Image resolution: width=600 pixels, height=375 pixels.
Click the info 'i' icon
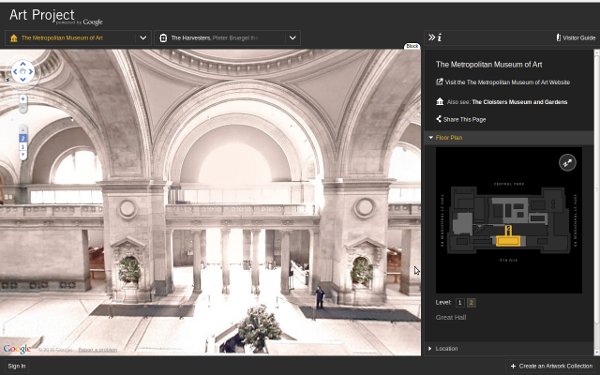(x=440, y=37)
